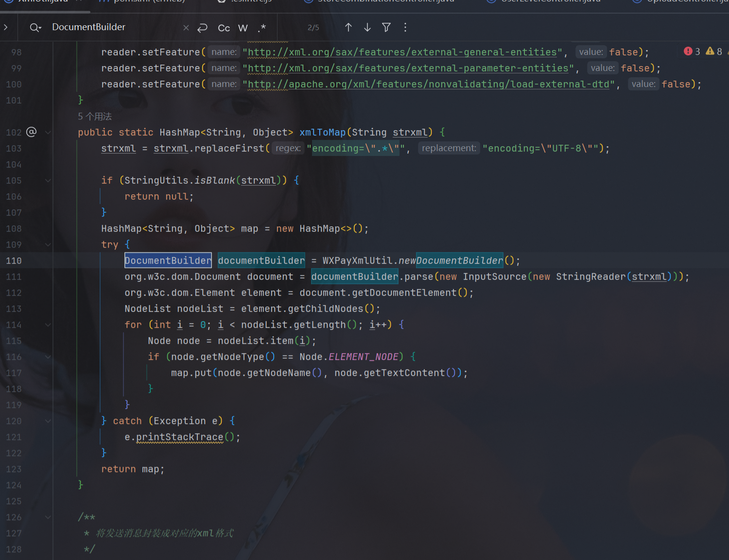
Task: Clear the search text with X
Action: coord(186,28)
